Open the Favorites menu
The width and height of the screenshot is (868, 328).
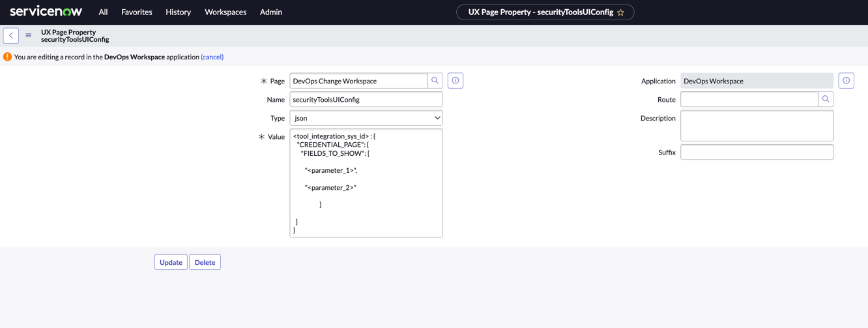137,12
